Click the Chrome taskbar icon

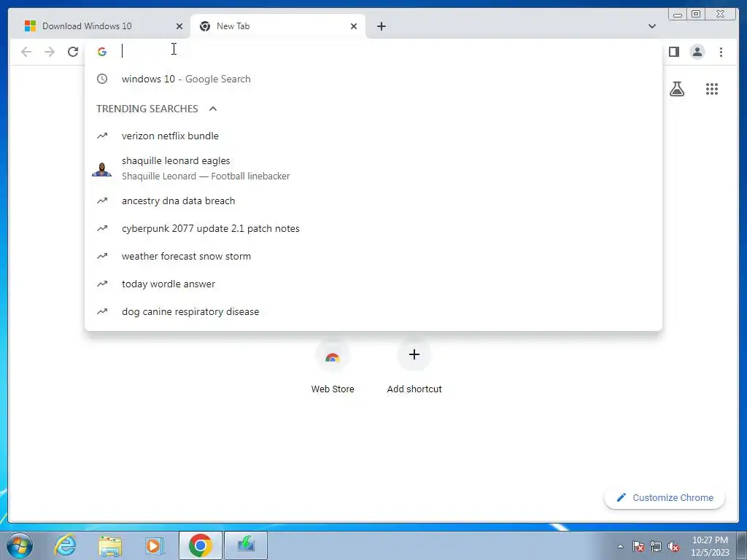(x=200, y=545)
